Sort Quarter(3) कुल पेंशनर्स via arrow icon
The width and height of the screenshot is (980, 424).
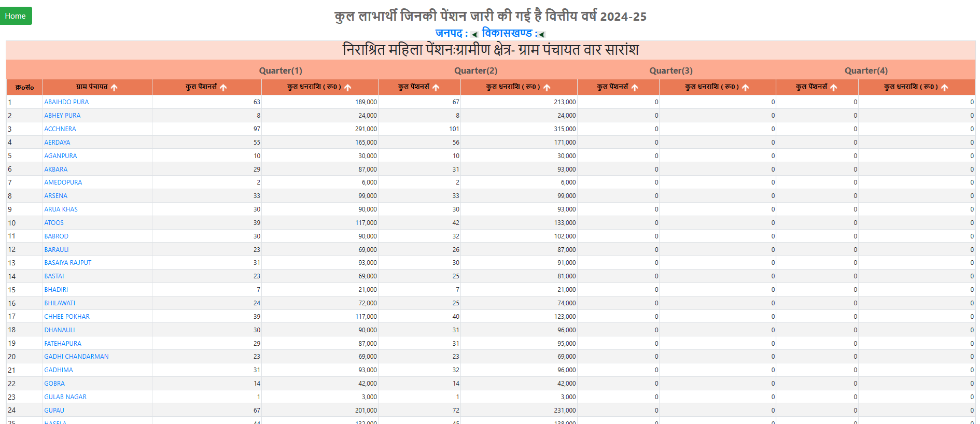pyautogui.click(x=635, y=88)
